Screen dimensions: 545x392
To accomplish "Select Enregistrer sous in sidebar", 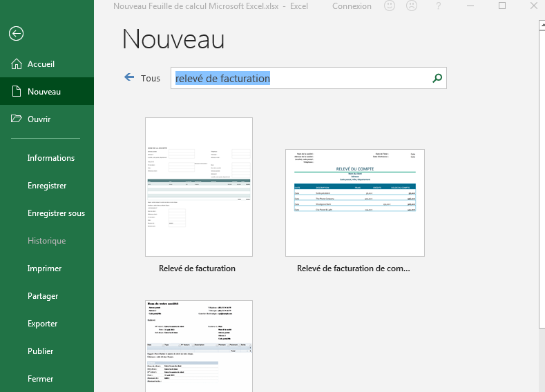I will coord(56,213).
